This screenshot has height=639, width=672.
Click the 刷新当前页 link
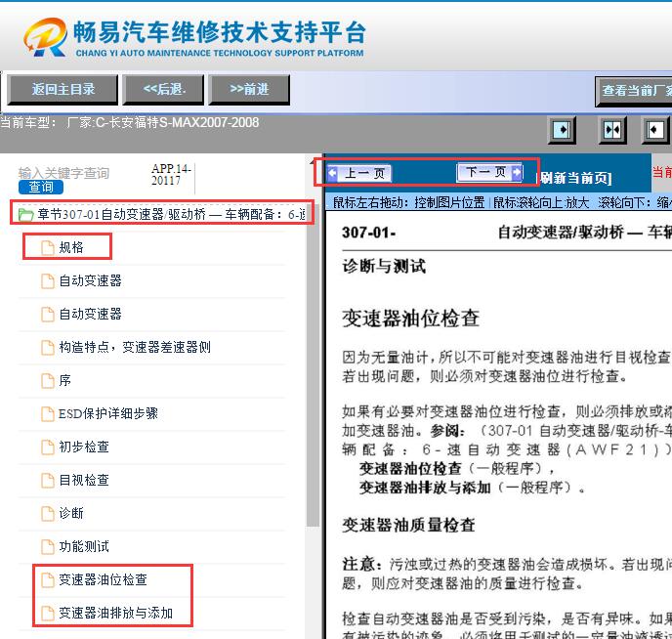point(574,178)
